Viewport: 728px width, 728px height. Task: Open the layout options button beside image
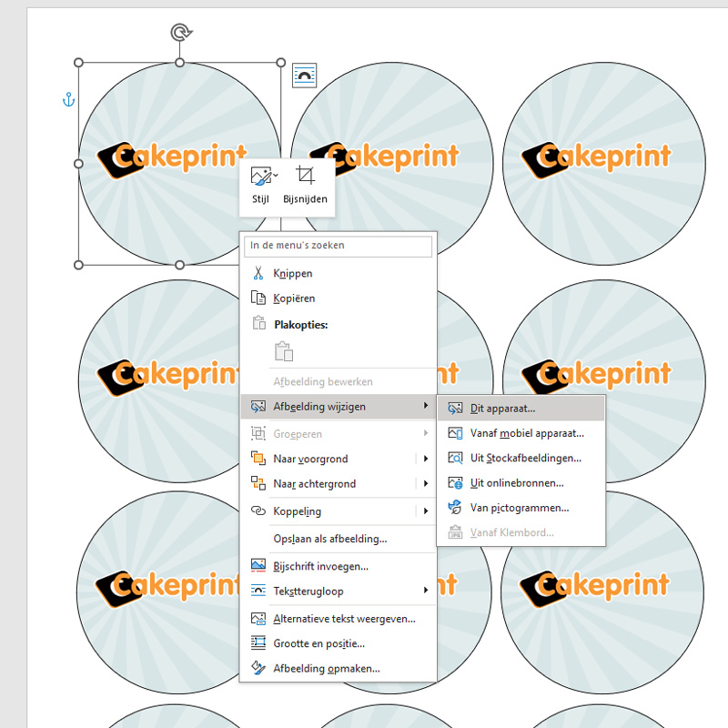point(305,76)
